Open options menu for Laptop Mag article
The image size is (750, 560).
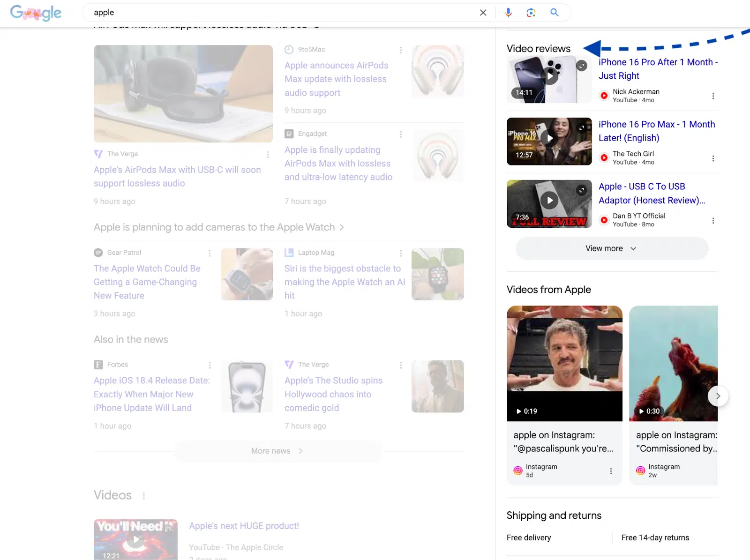tap(401, 253)
